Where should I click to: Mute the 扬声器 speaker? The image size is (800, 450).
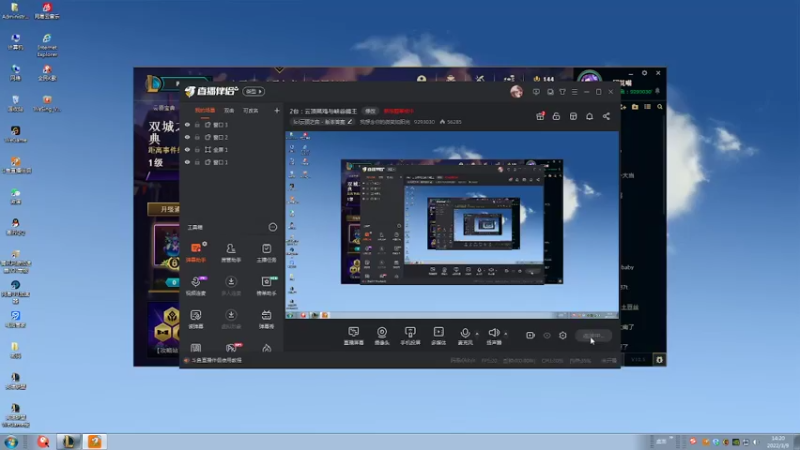(x=493, y=336)
